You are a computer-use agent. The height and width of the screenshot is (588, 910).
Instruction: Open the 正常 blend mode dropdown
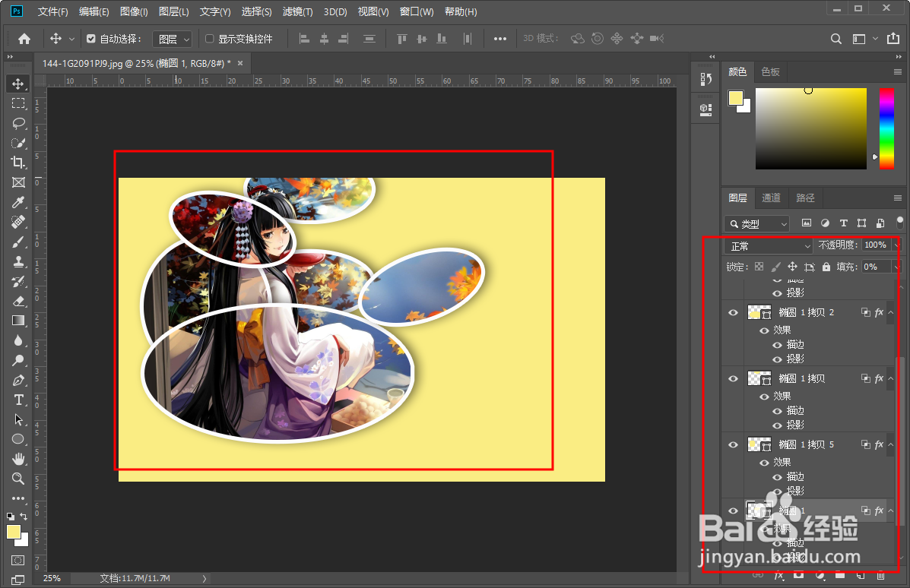click(769, 246)
